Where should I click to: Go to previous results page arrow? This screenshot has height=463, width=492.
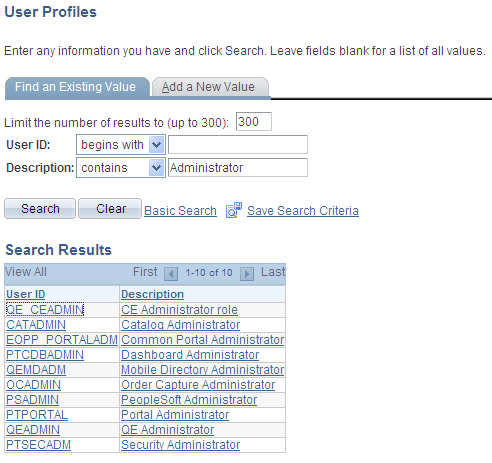coord(171,274)
